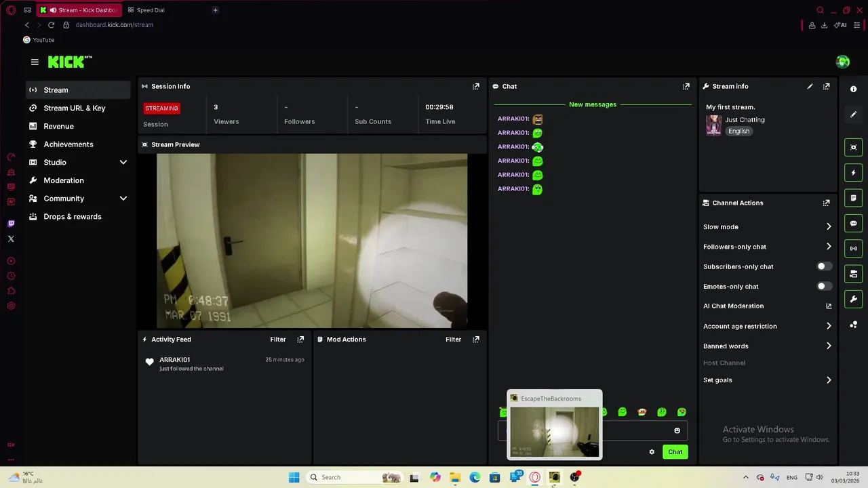Viewport: 868px width, 488px height.
Task: Toggle the broadcast signal widget in right sidebar
Action: point(854,248)
